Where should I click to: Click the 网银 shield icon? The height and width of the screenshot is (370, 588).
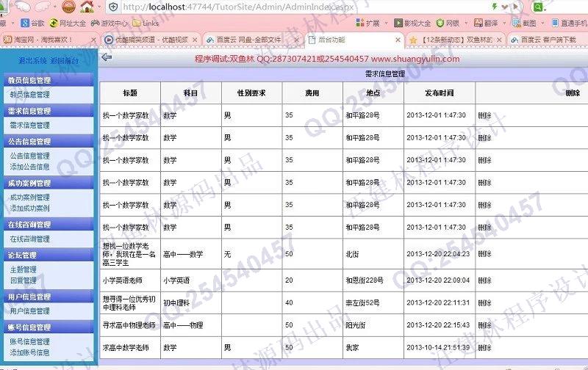click(x=440, y=23)
